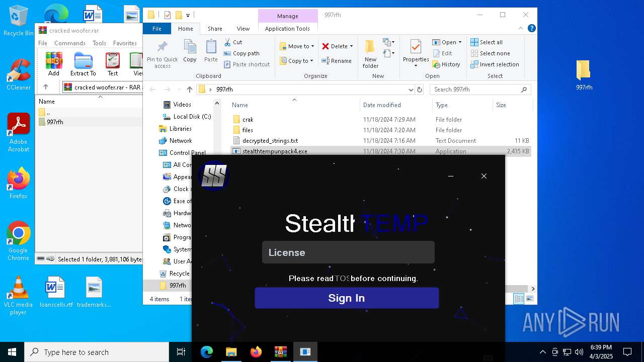Click the Edit option in Open group
Screen dimensions: 644x362
tap(442, 53)
